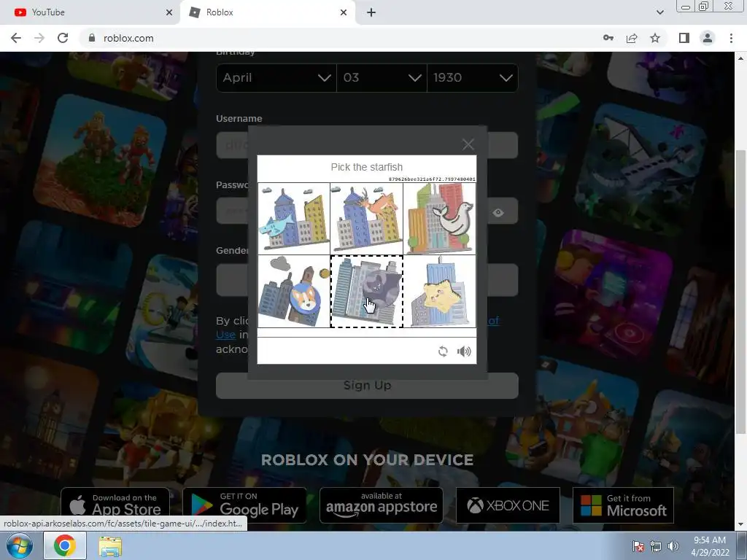747x560 pixels.
Task: Get it from Microsoft badge
Action: tap(623, 505)
